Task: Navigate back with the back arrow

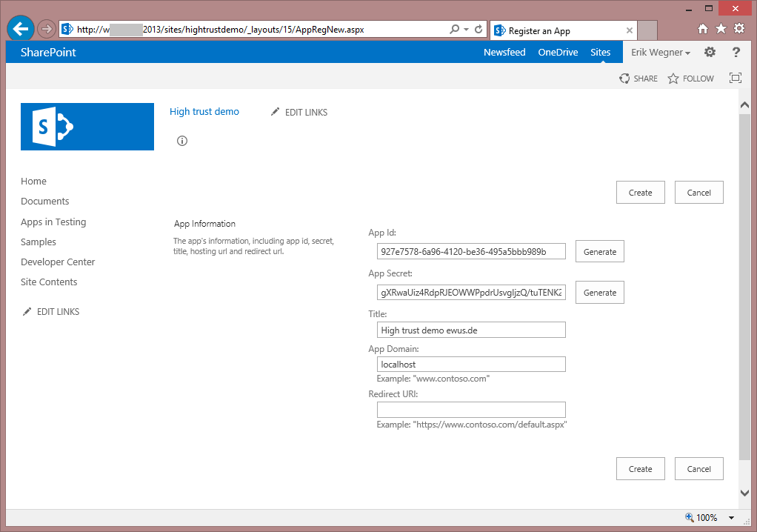Action: [x=20, y=28]
